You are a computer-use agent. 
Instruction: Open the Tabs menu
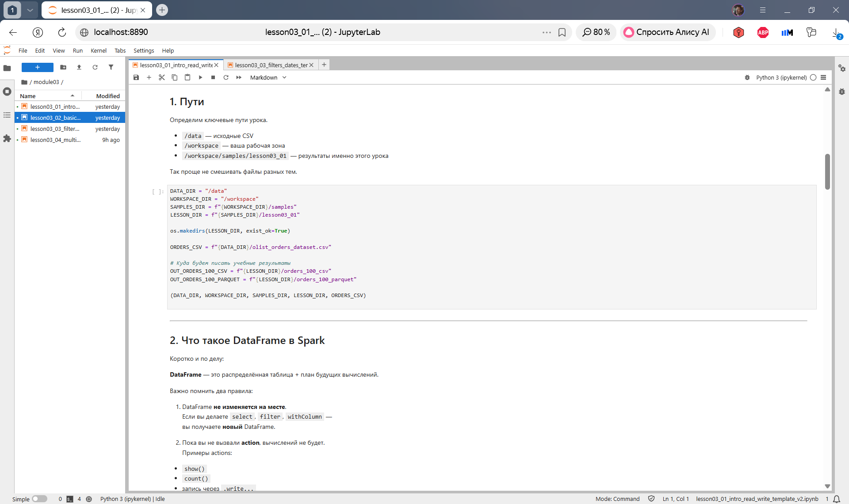point(120,50)
